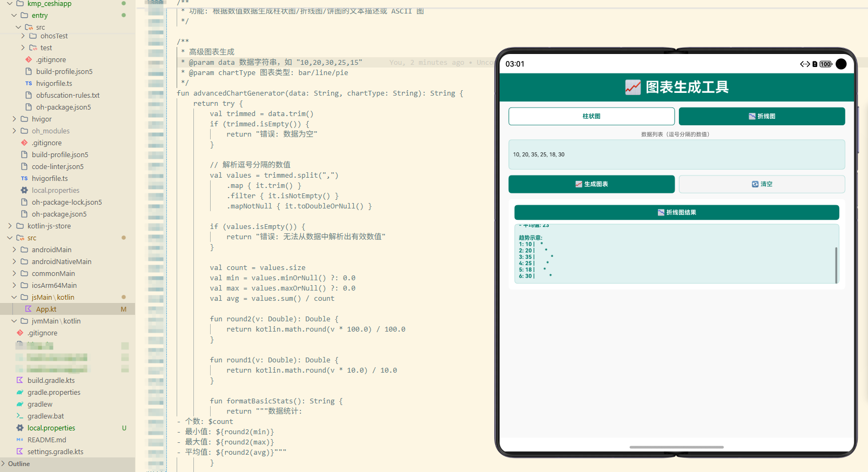Click the emulator clock 03:01

click(x=515, y=64)
